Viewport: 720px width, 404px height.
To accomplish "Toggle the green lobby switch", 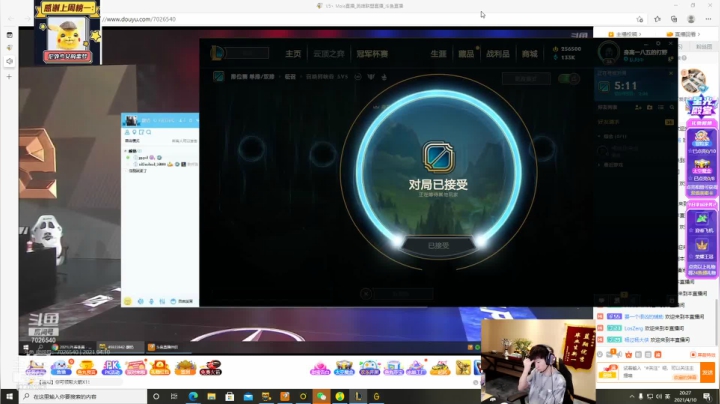I will pos(568,79).
